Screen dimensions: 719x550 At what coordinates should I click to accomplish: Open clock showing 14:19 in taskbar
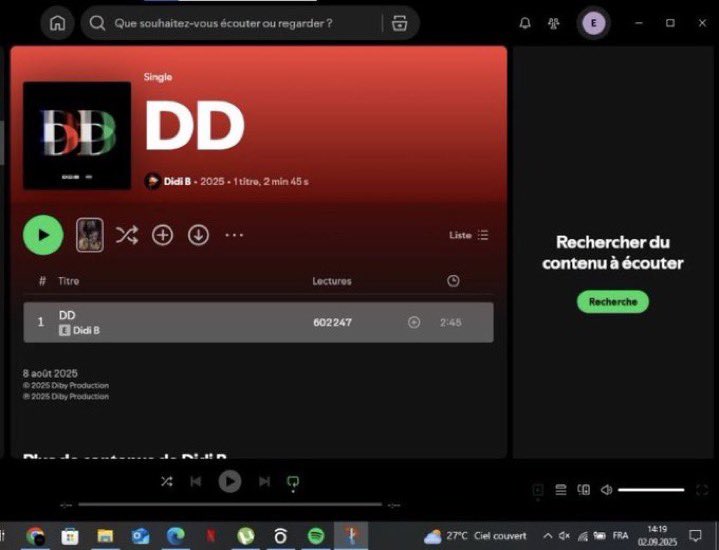point(657,536)
